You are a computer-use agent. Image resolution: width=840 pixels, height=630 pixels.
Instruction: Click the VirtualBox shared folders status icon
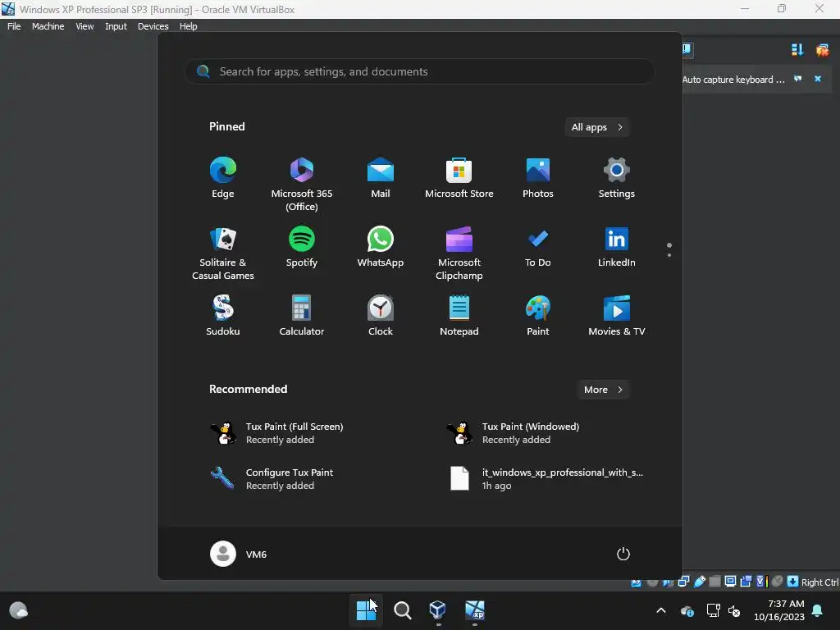point(715,582)
